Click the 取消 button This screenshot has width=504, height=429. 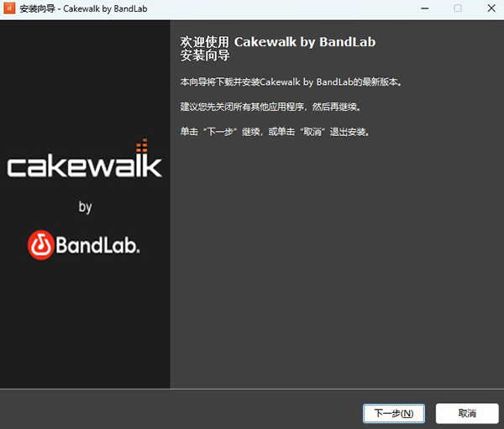click(x=467, y=414)
